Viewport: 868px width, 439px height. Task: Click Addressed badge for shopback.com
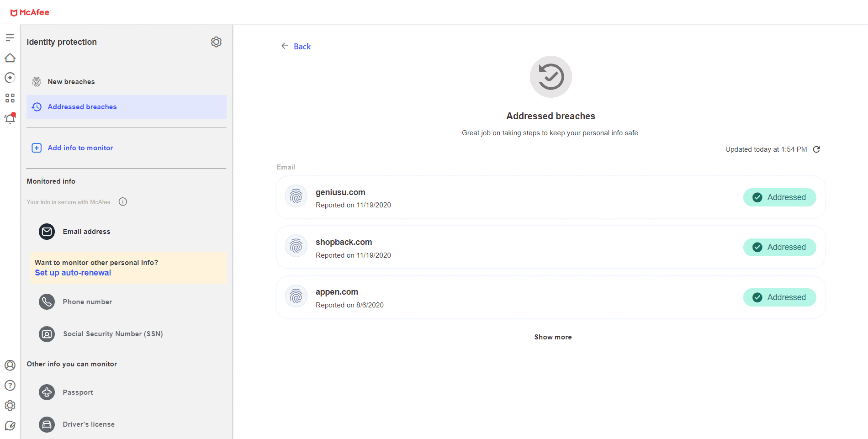(x=779, y=247)
